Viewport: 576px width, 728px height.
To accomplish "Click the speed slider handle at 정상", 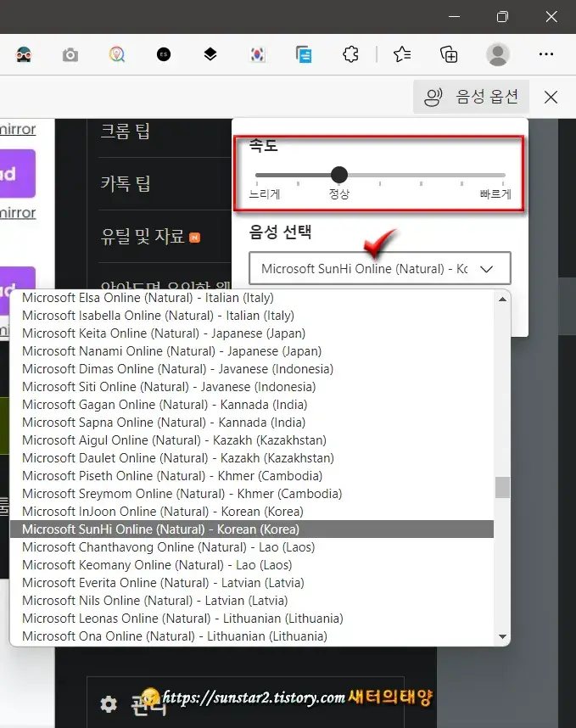I will [x=339, y=175].
